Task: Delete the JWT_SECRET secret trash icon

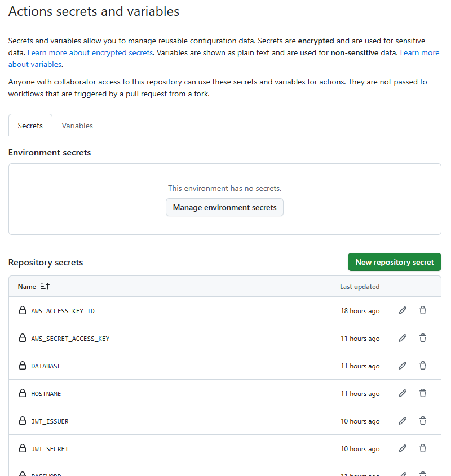Action: click(423, 448)
